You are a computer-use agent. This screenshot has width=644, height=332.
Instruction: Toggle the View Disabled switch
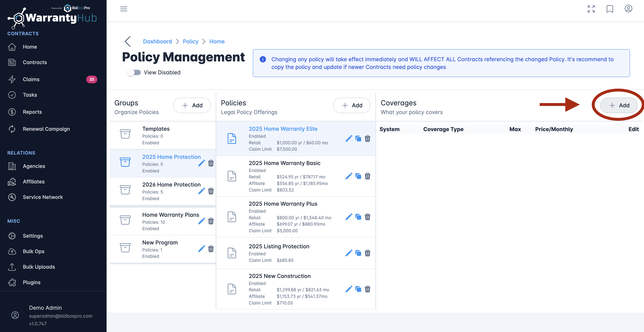pos(134,72)
